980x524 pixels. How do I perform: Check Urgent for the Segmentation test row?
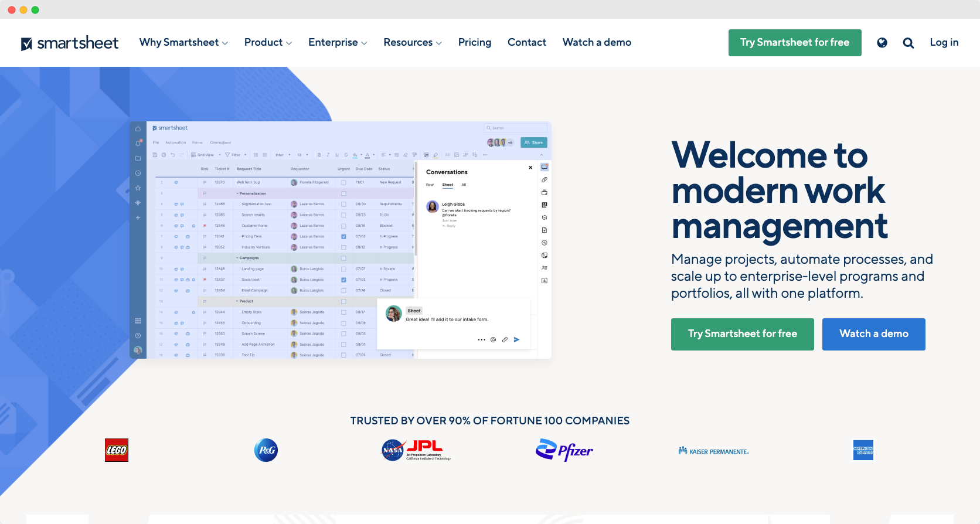click(x=343, y=204)
